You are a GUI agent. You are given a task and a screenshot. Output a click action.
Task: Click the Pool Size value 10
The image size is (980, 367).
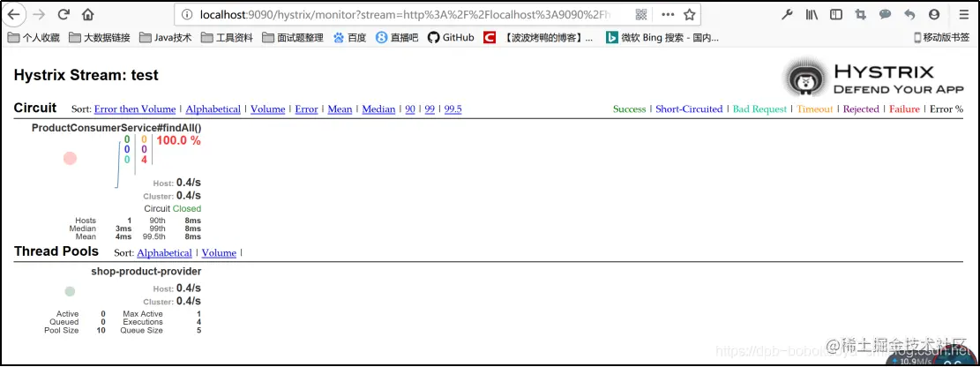click(101, 330)
